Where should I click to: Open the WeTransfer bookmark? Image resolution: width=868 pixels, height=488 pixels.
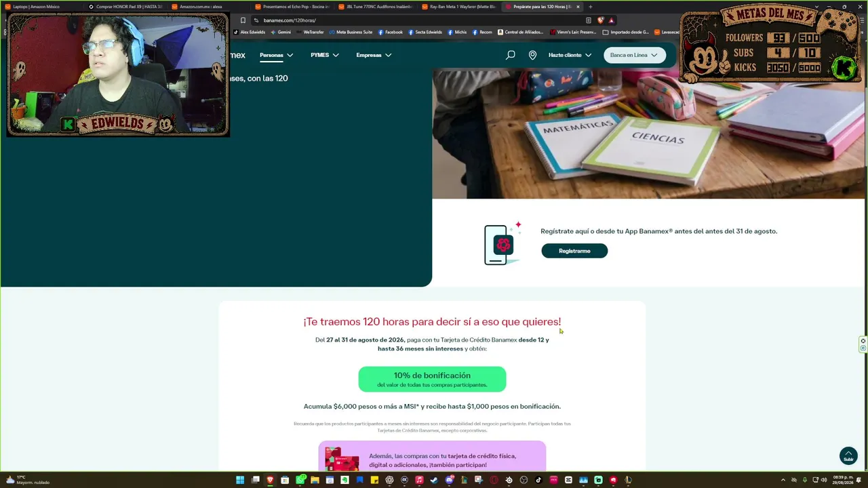click(311, 32)
